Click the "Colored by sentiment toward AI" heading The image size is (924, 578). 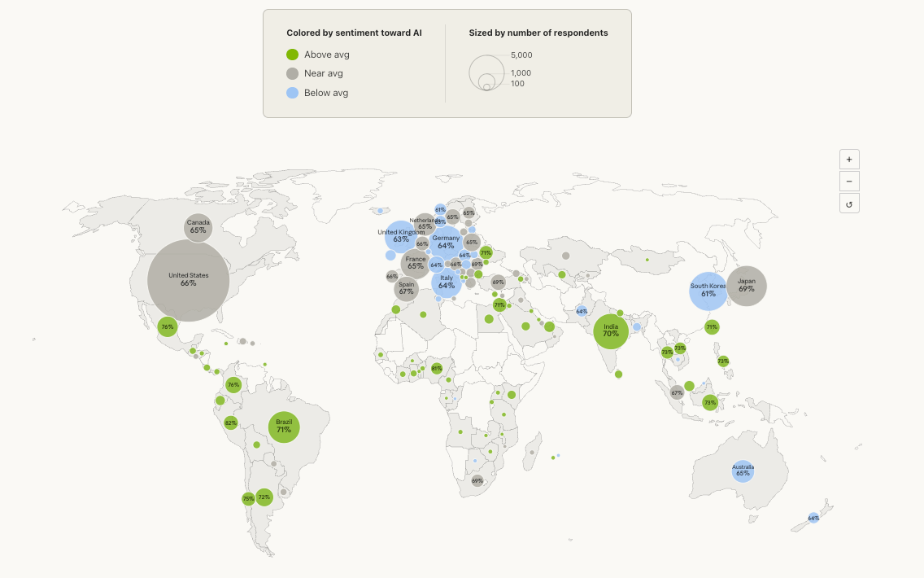pos(354,33)
